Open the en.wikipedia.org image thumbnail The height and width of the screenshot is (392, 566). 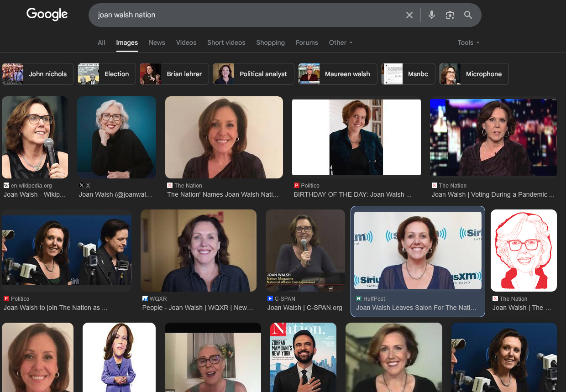35,137
